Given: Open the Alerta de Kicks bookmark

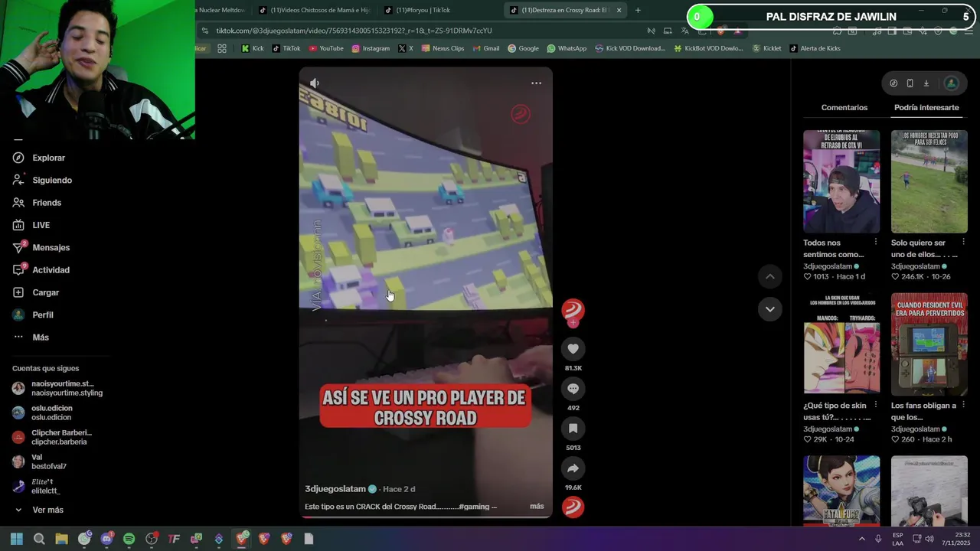Looking at the screenshot, I should (815, 48).
